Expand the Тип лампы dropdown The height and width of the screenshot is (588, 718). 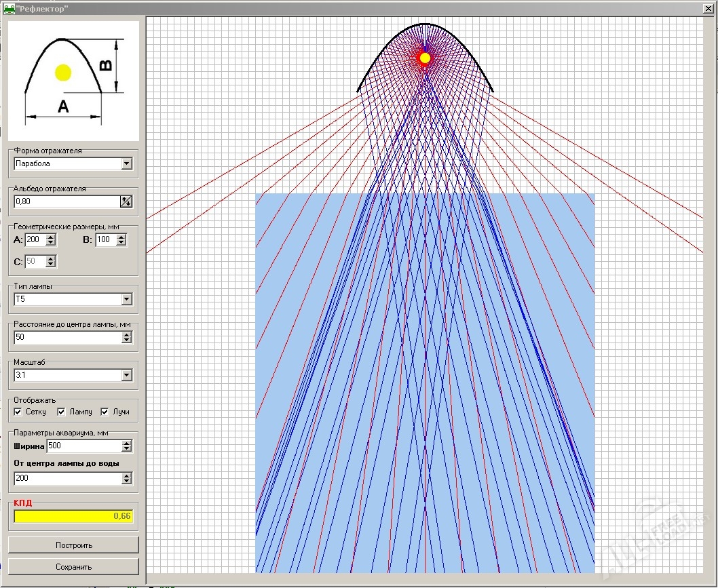[126, 299]
